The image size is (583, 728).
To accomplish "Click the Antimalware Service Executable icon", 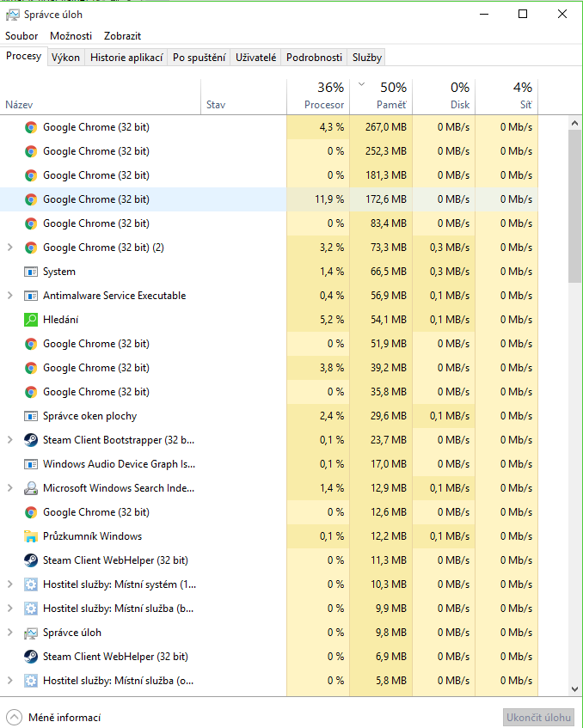I will [x=31, y=296].
